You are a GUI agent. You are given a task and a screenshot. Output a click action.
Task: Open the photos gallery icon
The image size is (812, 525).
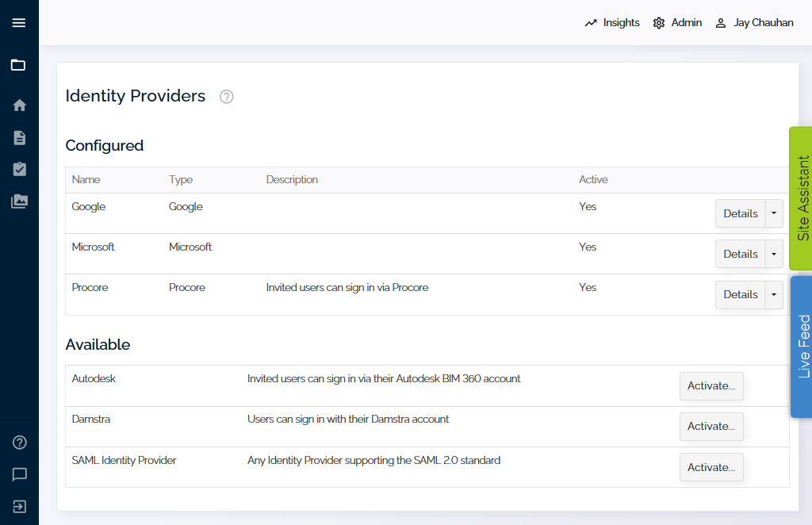[20, 201]
